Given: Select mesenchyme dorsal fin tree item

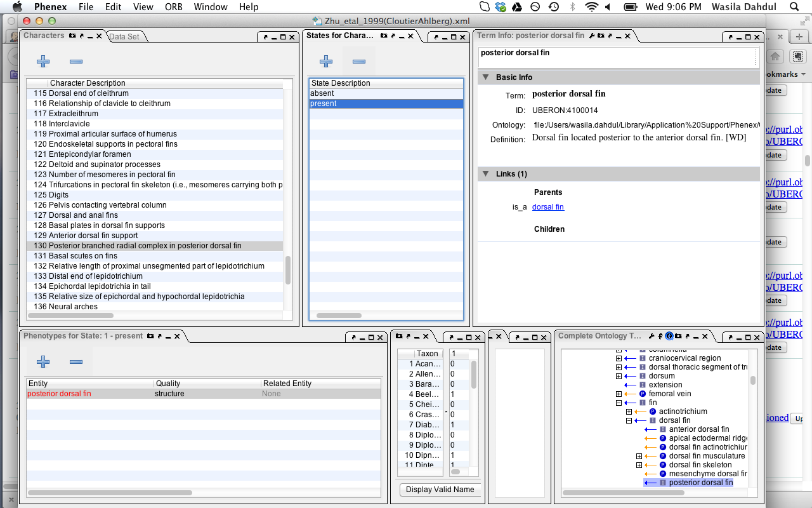Looking at the screenshot, I should click(x=708, y=474).
